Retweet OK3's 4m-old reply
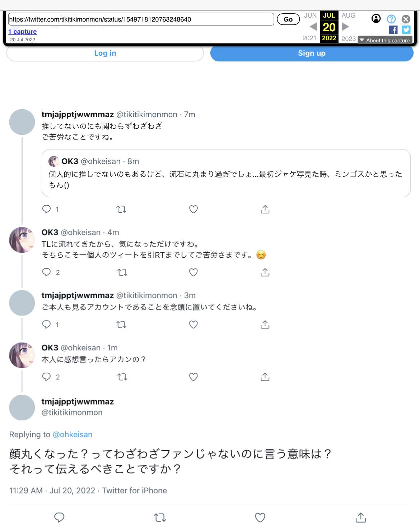Viewport: 420px width, 529px height. click(122, 272)
